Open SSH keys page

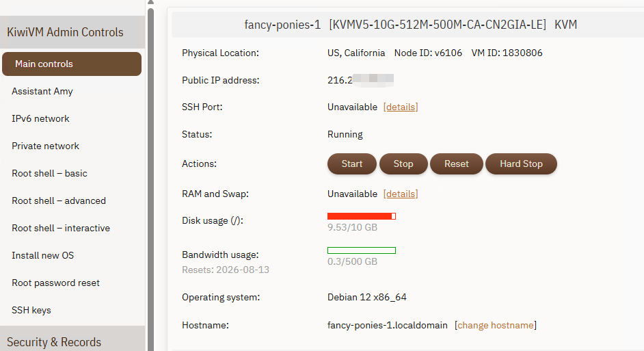pos(31,311)
